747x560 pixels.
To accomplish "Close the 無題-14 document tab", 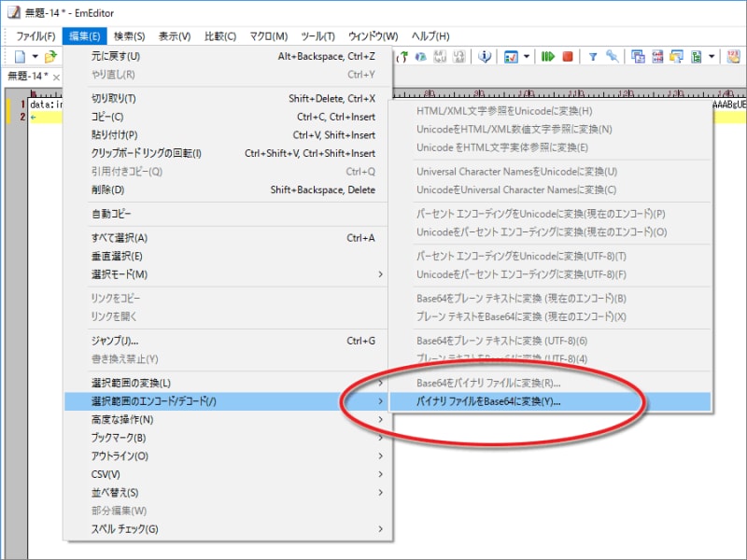I will (x=56, y=78).
